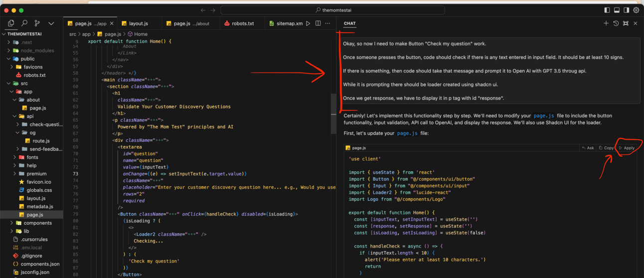The width and height of the screenshot is (644, 278).
Task: Toggle the primary left sidebar layout
Action: pyautogui.click(x=607, y=10)
